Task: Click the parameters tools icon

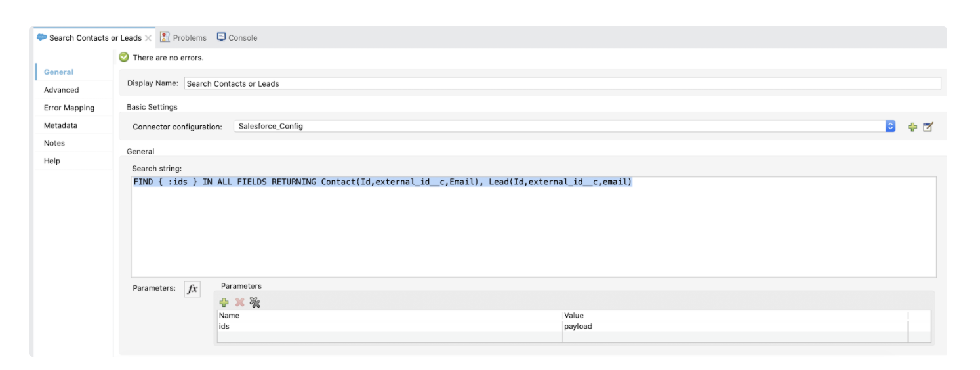Action: pos(255,302)
